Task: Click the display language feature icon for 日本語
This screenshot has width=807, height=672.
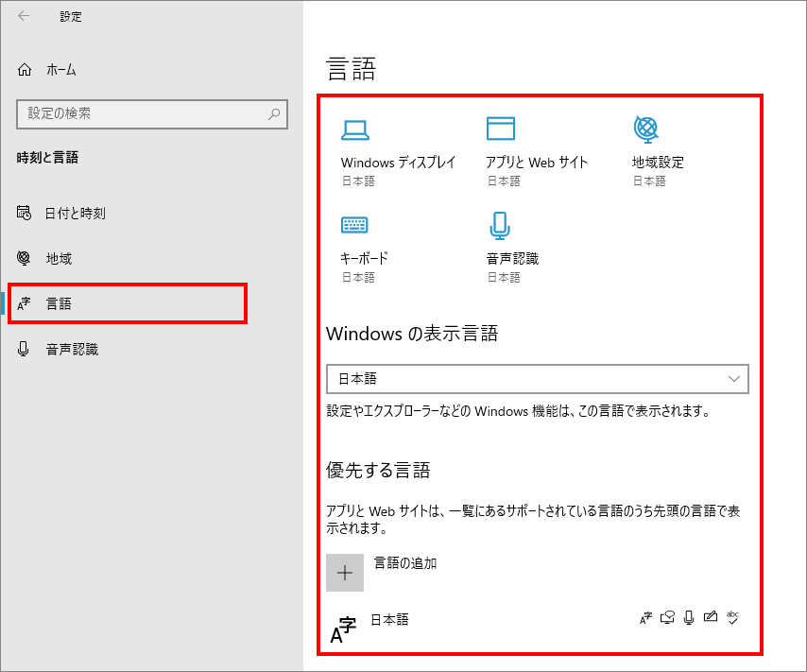Action: 646,617
